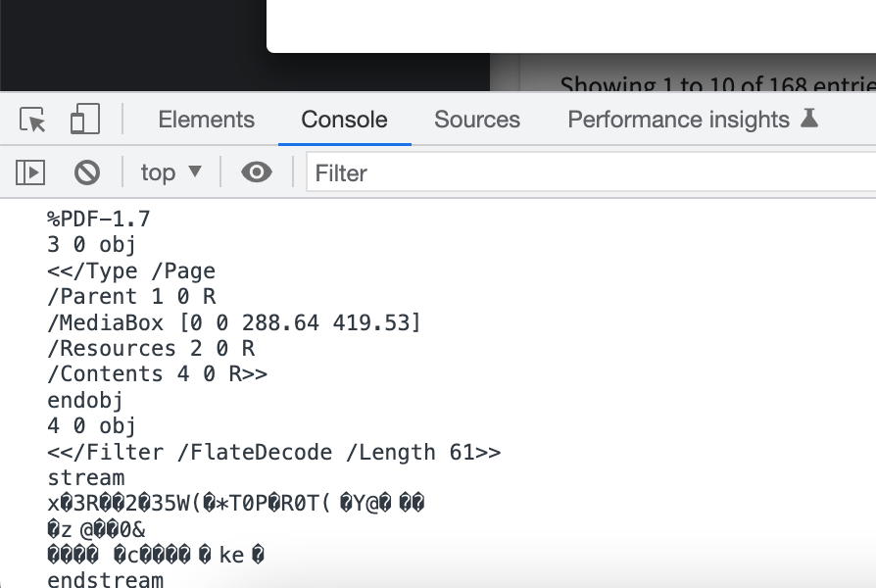This screenshot has width=876, height=588.
Task: Toggle the device toolbar emulation icon
Action: click(84, 119)
